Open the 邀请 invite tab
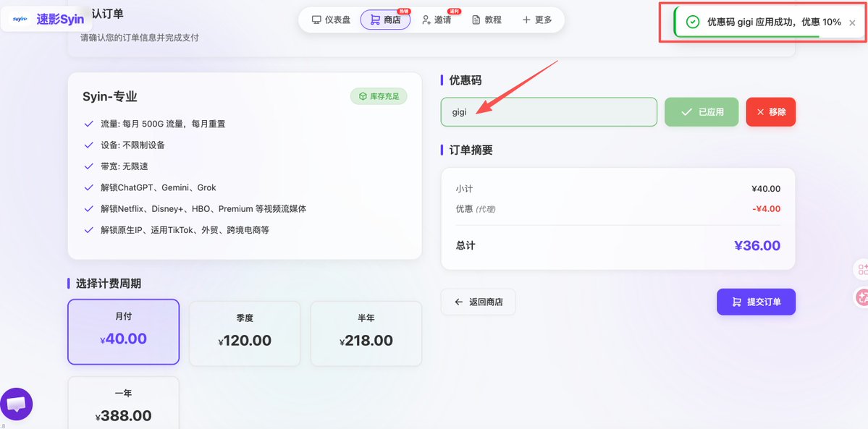 point(437,20)
